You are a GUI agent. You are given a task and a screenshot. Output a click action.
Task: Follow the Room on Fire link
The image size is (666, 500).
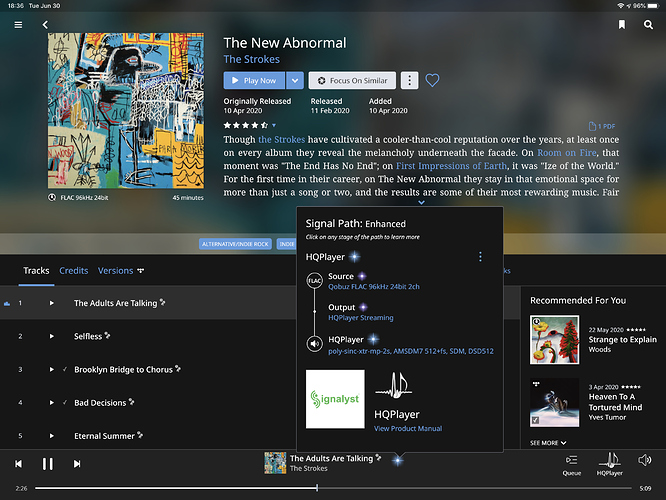[567, 153]
